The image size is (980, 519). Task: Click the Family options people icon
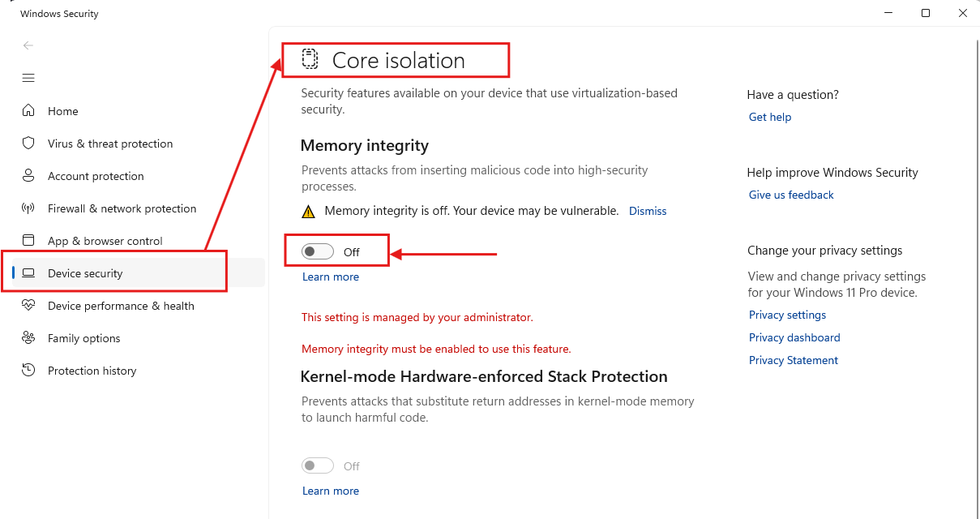tap(28, 338)
